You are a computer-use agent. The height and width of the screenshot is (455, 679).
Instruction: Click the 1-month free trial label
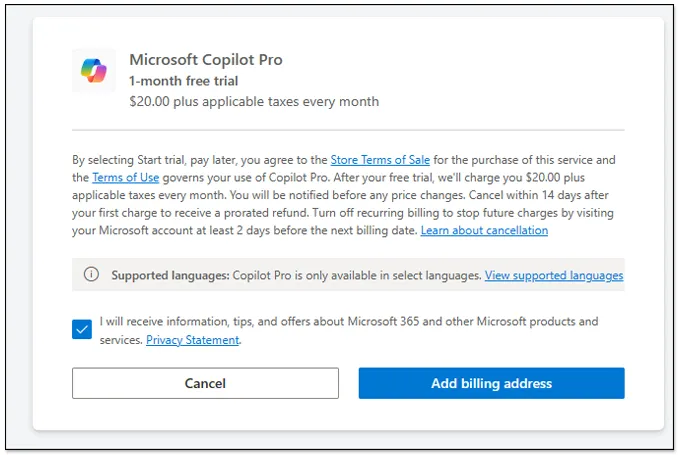[184, 81]
